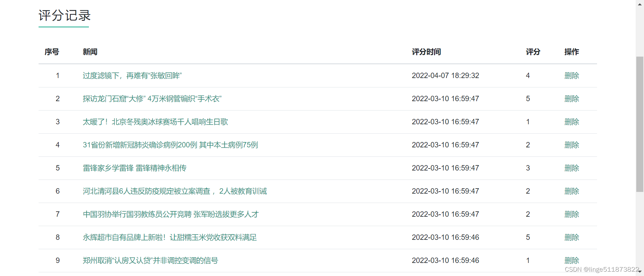Screen dimensions: 644x276
Task: Click the vertical scrollbar thumb
Action: click(640, 124)
